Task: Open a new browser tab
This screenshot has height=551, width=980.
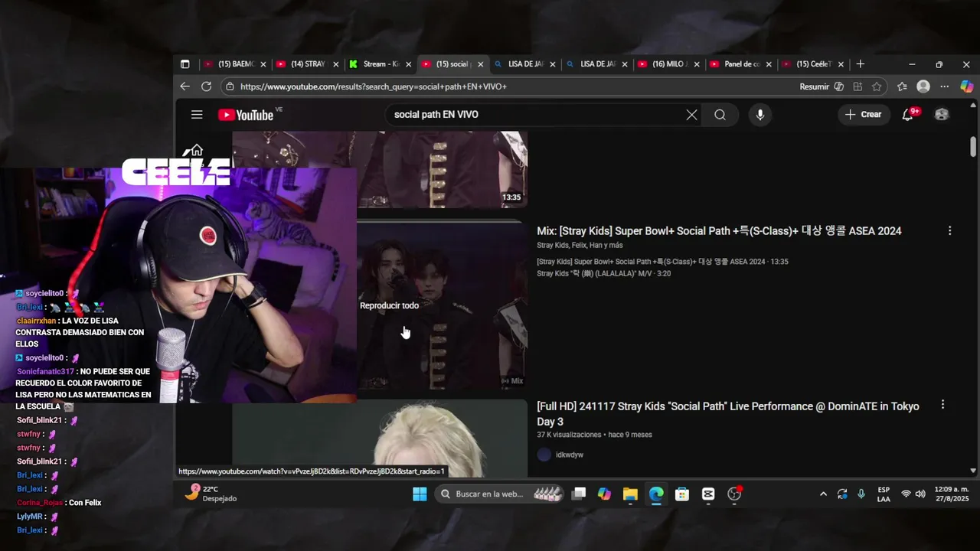Action: (x=860, y=64)
